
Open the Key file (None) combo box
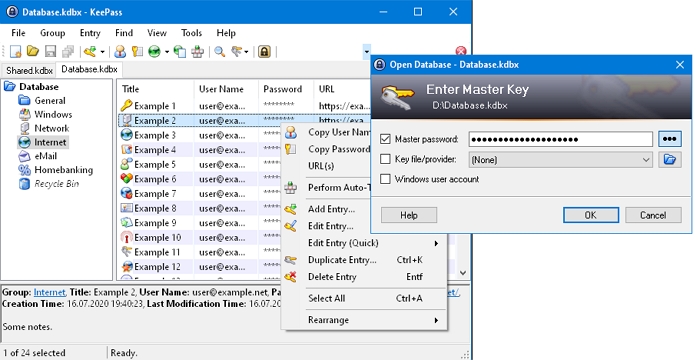pos(561,159)
